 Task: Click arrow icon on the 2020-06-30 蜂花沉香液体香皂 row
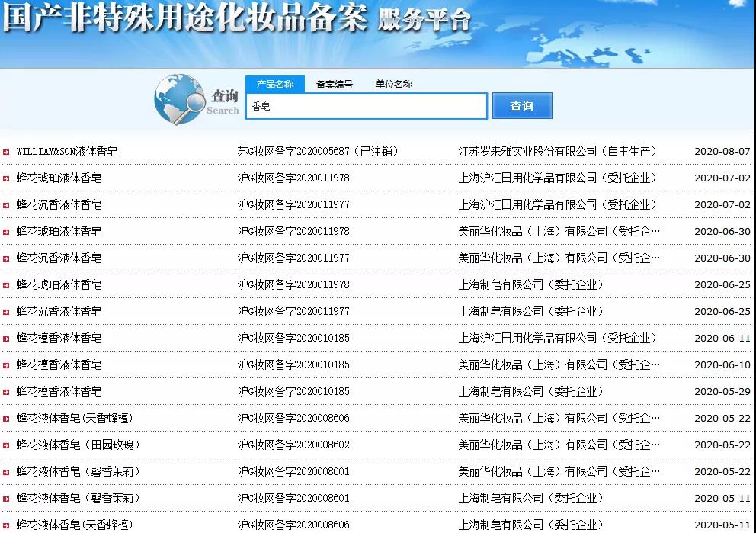pyautogui.click(x=6, y=258)
